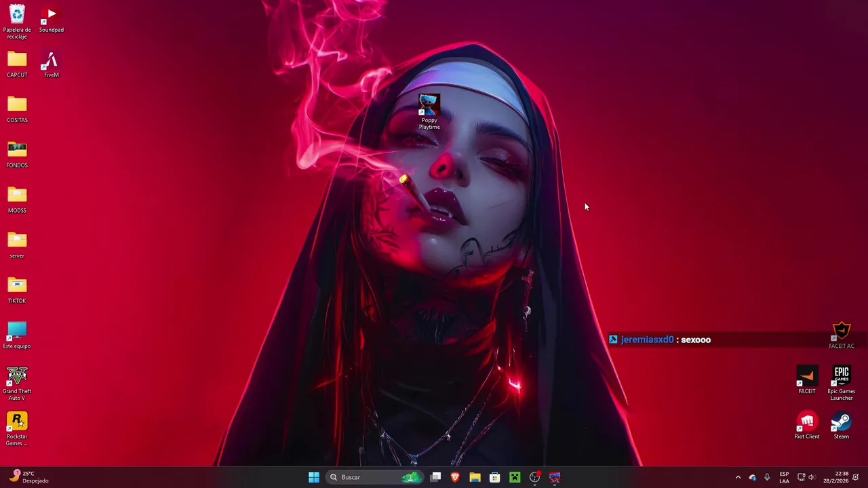The width and height of the screenshot is (868, 488).
Task: Select the Steam desktop shortcut
Action: tap(842, 426)
